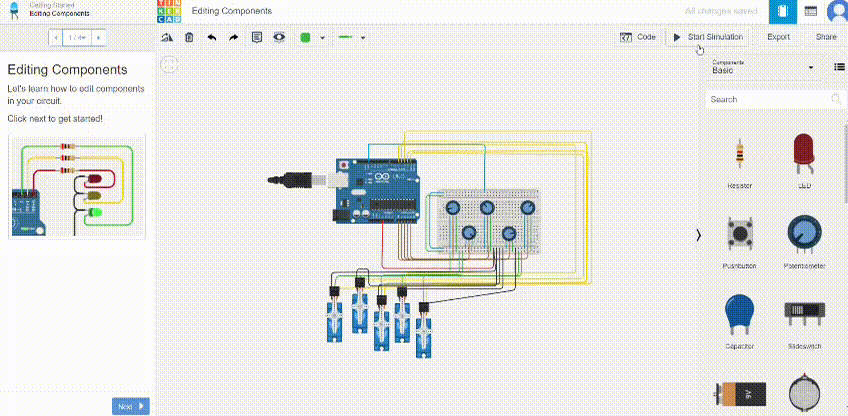Click the Next button in the lesson
Image resolution: width=848 pixels, height=416 pixels.
pyautogui.click(x=130, y=406)
